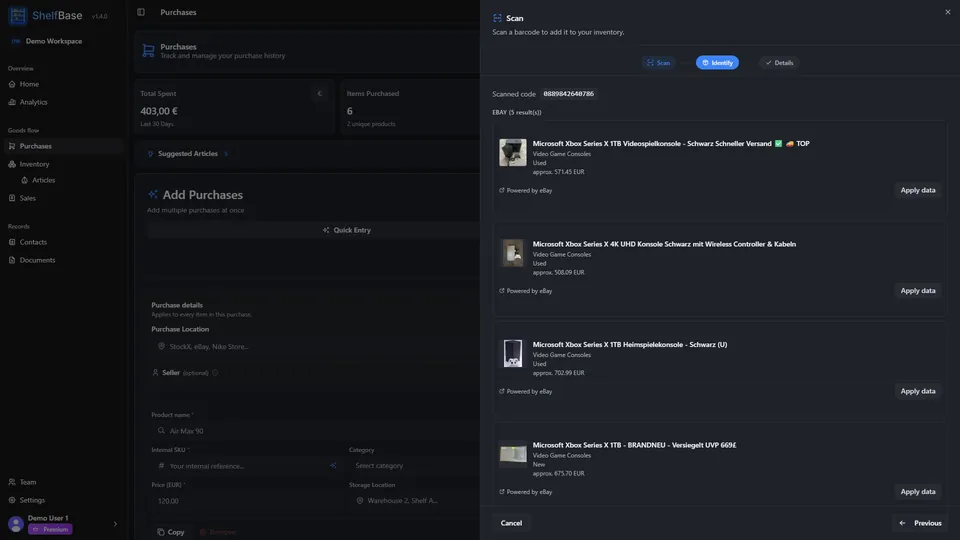Click the Scan panel header icon

tap(497, 18)
